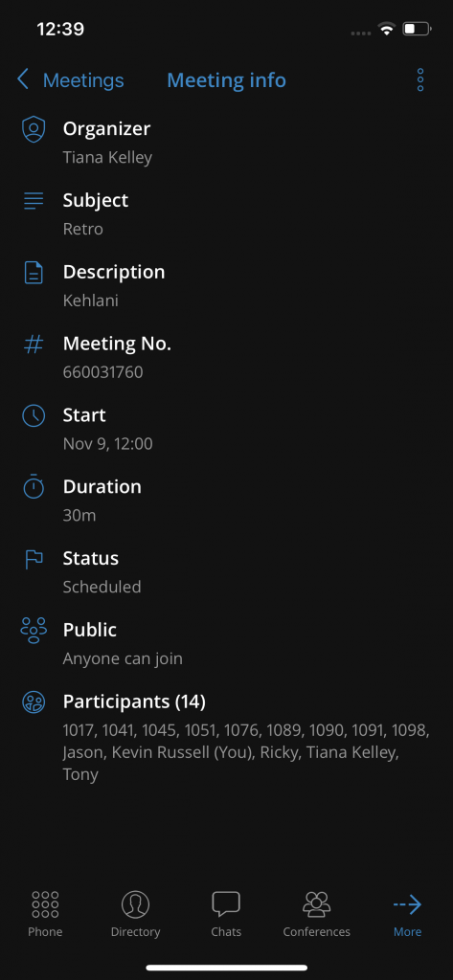The image size is (453, 980).
Task: Tap the Meetings back link text
Action: [x=83, y=80]
